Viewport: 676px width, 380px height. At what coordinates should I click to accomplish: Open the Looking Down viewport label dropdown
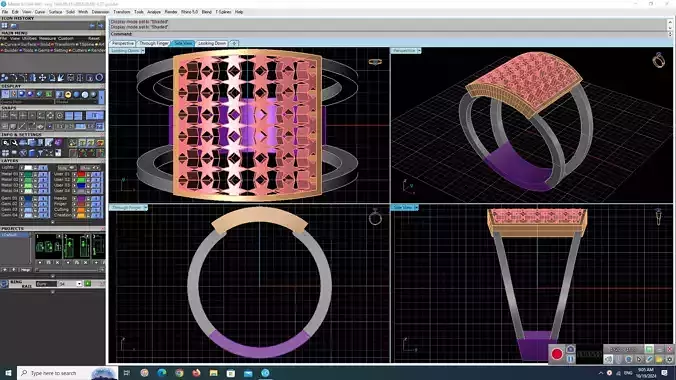[x=143, y=51]
